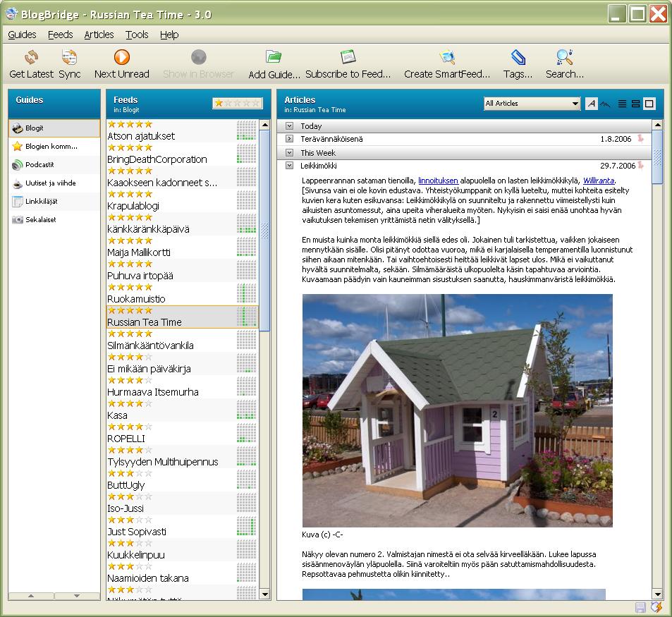Open the linnoituksen hyperlink
Viewport: 672px width, 617px height.
pos(437,181)
